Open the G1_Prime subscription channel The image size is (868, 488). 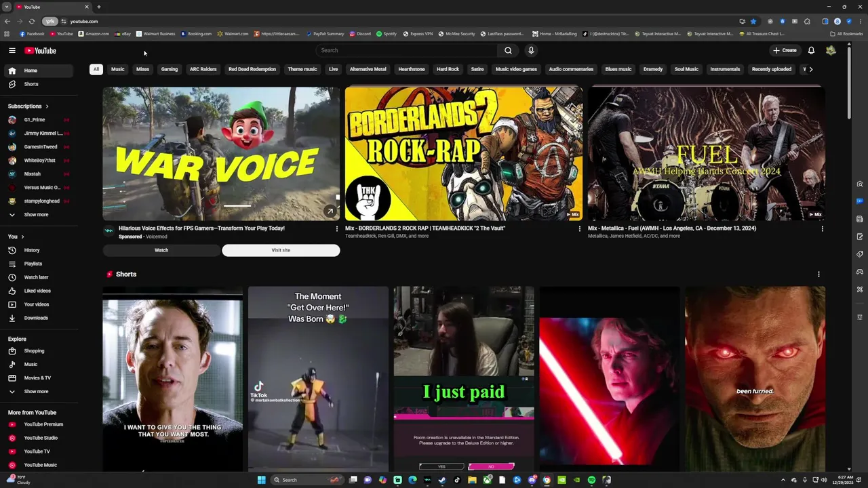[39, 120]
